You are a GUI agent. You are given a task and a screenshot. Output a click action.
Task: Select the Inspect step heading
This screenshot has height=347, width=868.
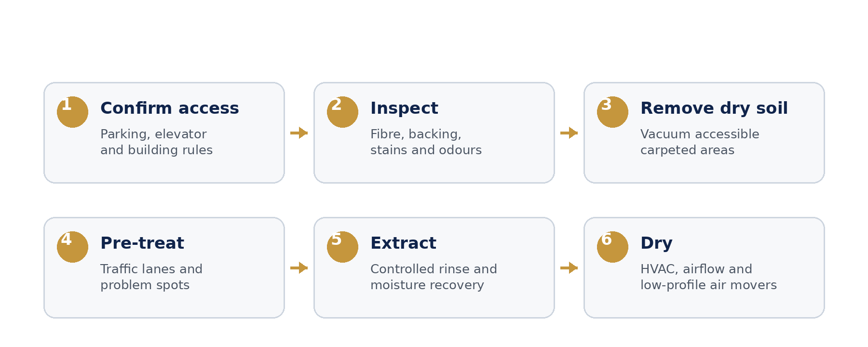404,108
